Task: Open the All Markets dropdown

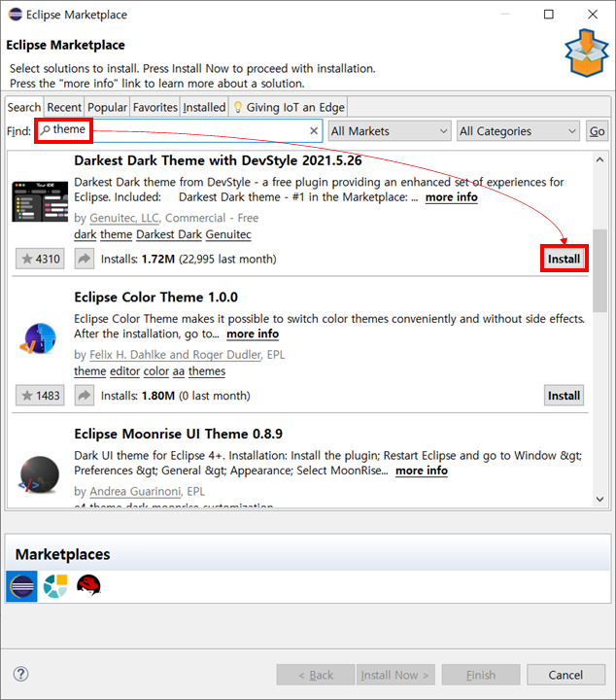Action: coord(390,131)
